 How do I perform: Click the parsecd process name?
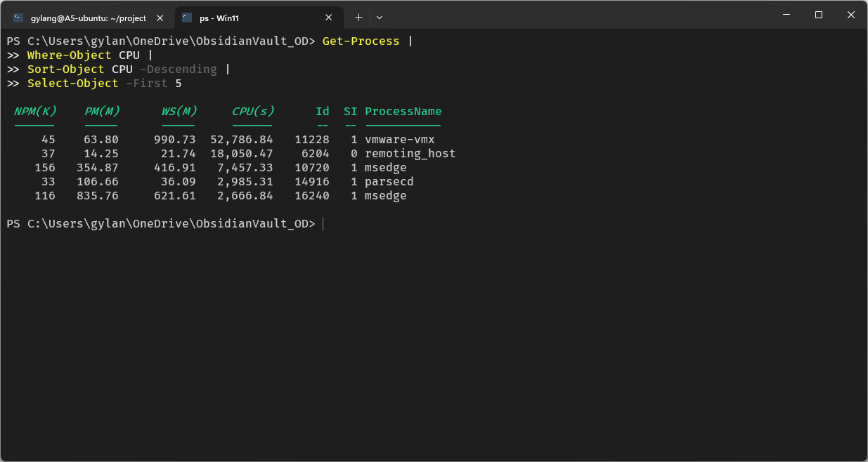389,181
